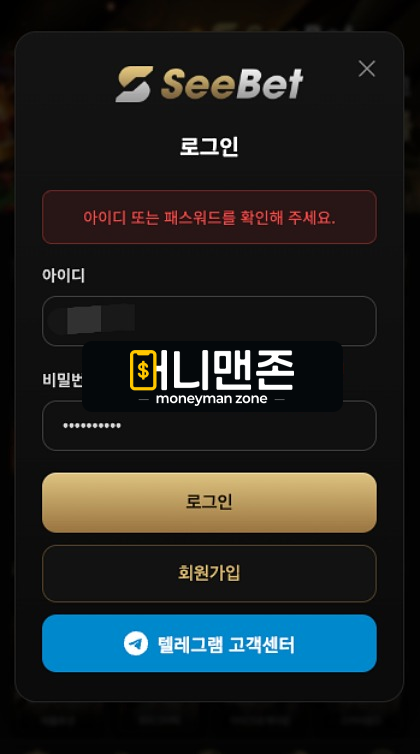The image size is (420, 754).
Task: Click the masked password dots
Action: (92, 426)
